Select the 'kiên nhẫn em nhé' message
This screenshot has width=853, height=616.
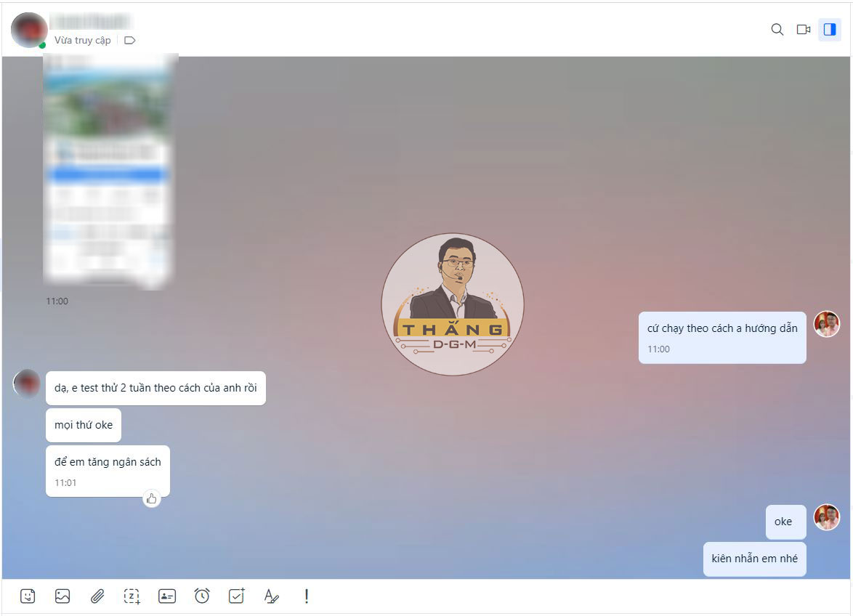tap(754, 559)
